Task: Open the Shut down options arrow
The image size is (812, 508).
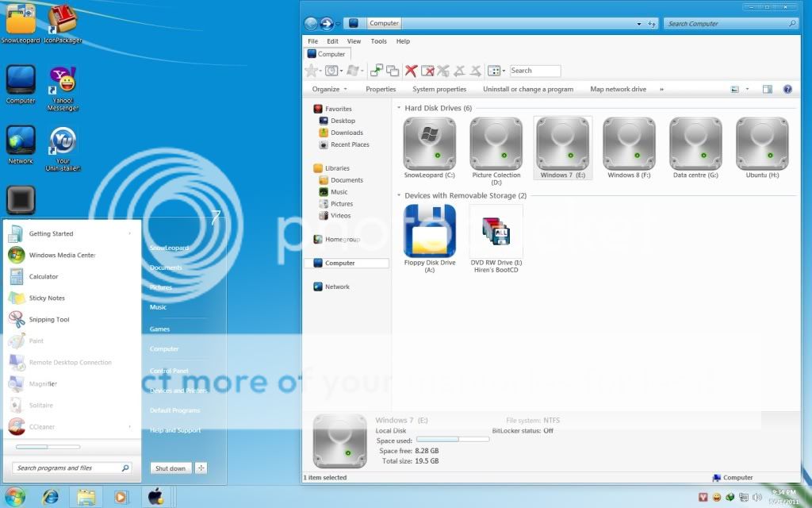Action: tap(201, 468)
